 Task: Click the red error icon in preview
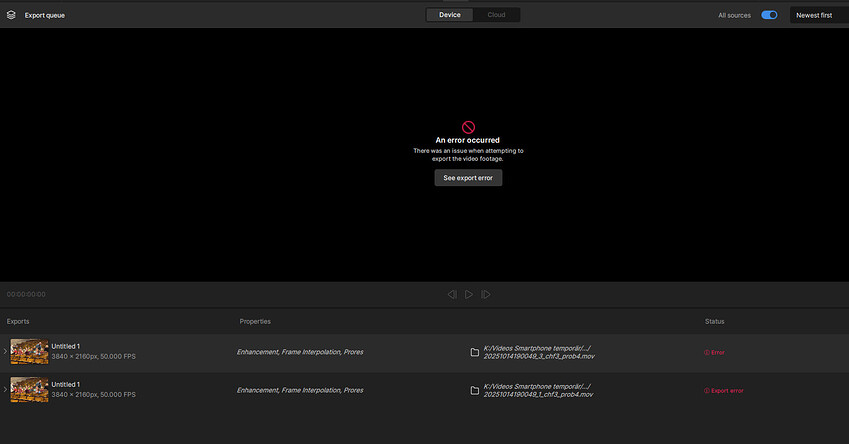tap(468, 127)
